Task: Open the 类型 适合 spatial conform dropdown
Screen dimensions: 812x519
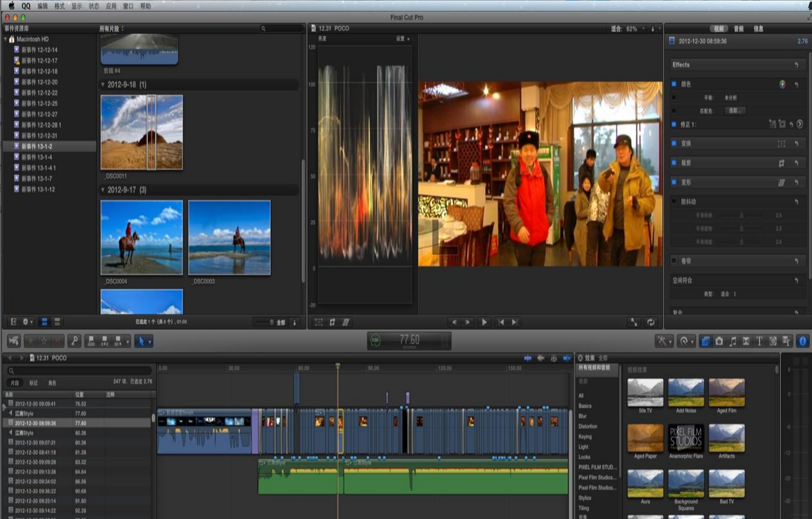Action: (x=729, y=294)
